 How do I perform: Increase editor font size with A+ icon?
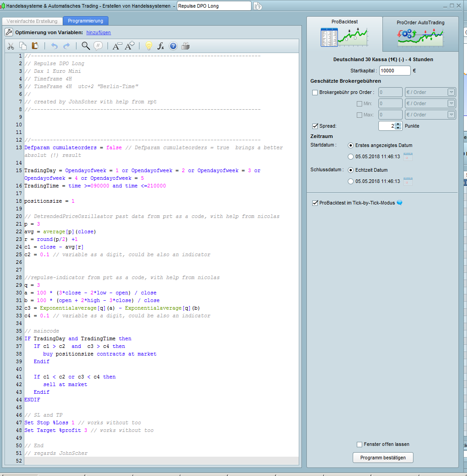[x=130, y=46]
